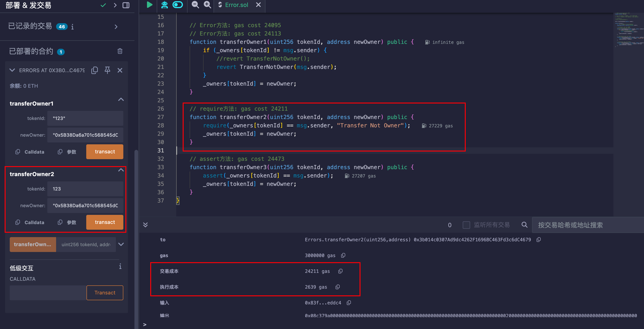644x329 pixels.
Task: Place cursor on line number 31
Action: [160, 150]
